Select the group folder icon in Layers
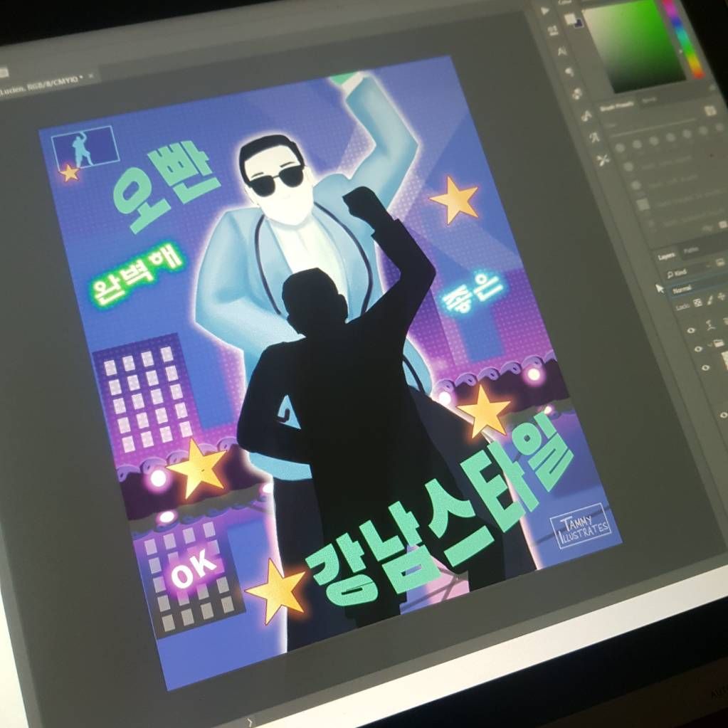Image resolution: width=728 pixels, height=728 pixels. (x=718, y=344)
